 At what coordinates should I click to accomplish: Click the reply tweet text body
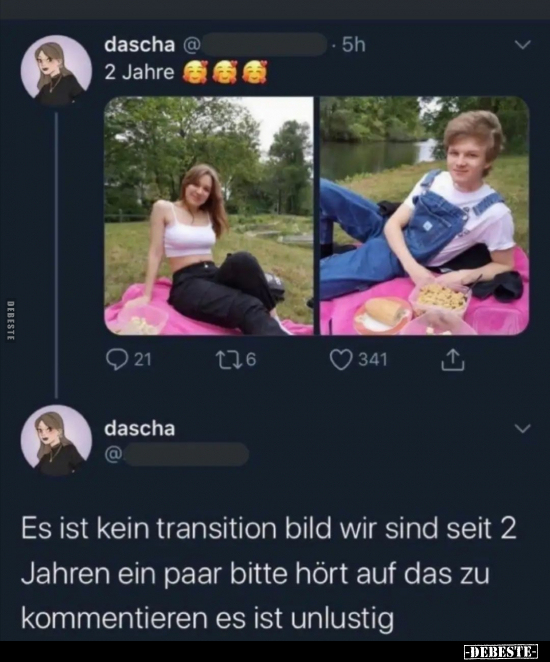(x=269, y=573)
